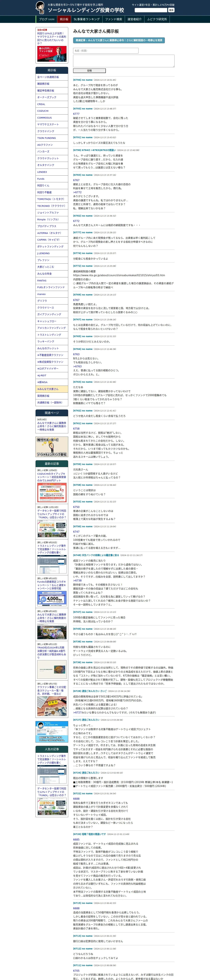Open COZUCHIのタイアップキャンペーン article link
The image size is (210, 980).
pos(52,477)
